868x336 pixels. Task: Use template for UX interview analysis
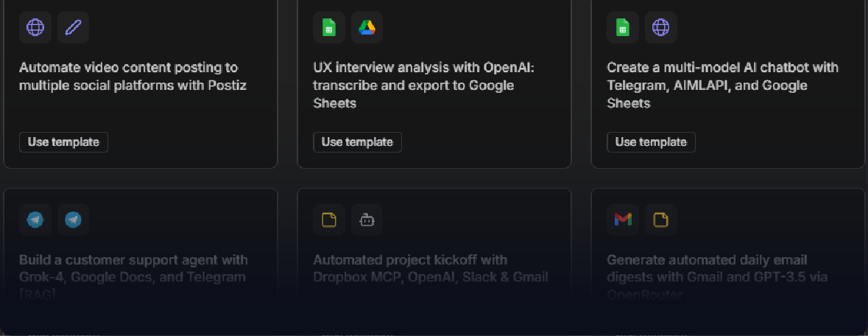(357, 142)
